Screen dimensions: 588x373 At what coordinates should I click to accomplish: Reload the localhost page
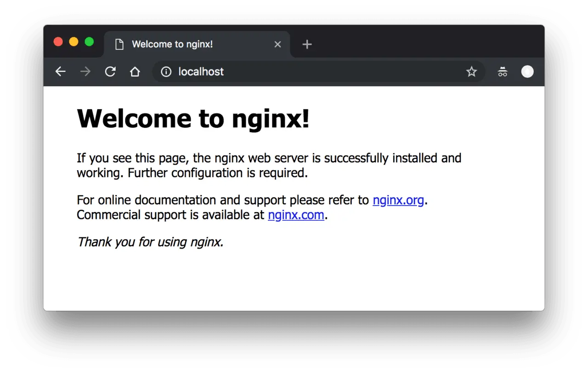[110, 72]
